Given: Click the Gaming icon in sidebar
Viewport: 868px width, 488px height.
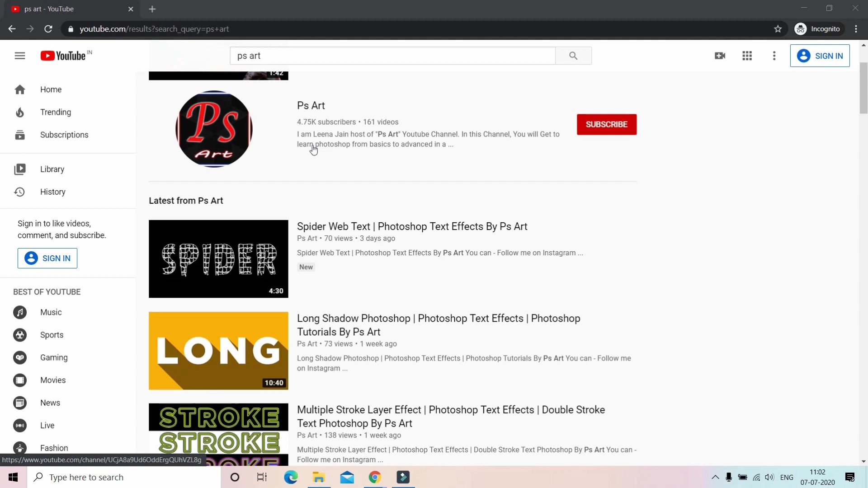Looking at the screenshot, I should point(20,357).
